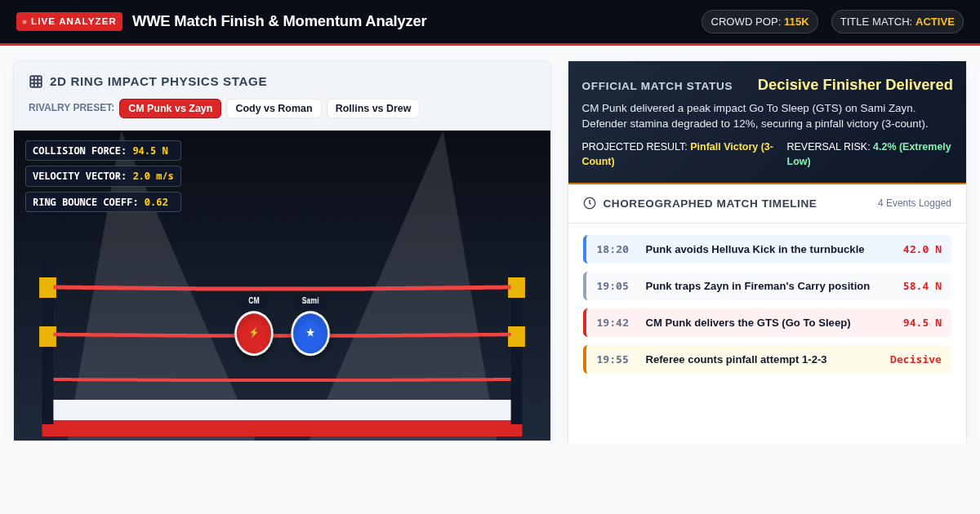Click the 42.0 N force value

coord(922,250)
